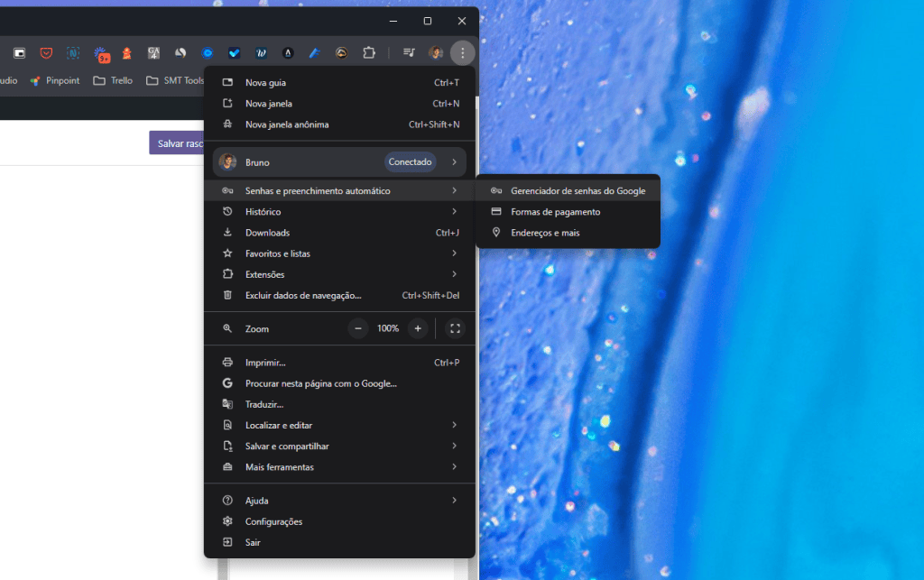Click the Pocket extension icon

click(46, 53)
